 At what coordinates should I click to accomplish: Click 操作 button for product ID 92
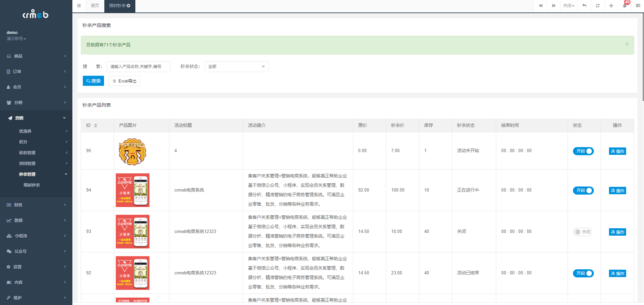click(617, 273)
